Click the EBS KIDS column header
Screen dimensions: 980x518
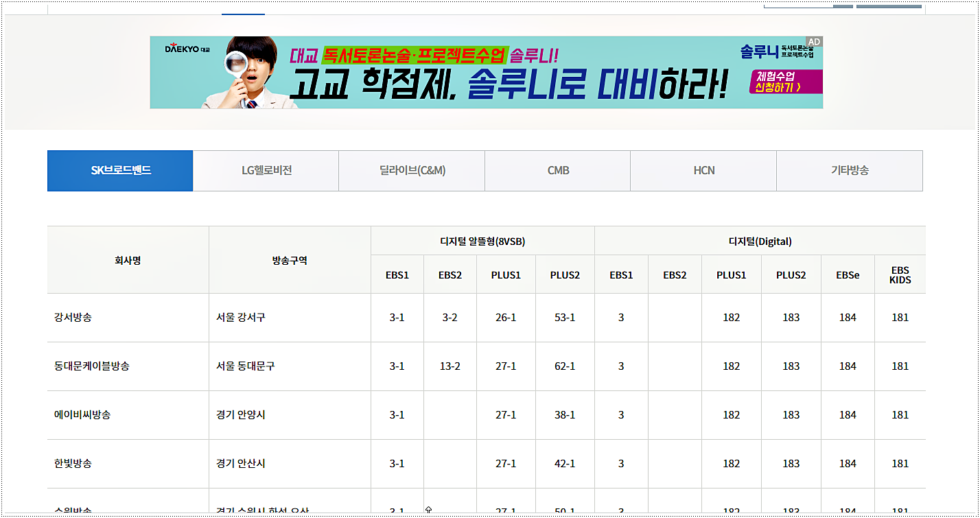pyautogui.click(x=900, y=275)
